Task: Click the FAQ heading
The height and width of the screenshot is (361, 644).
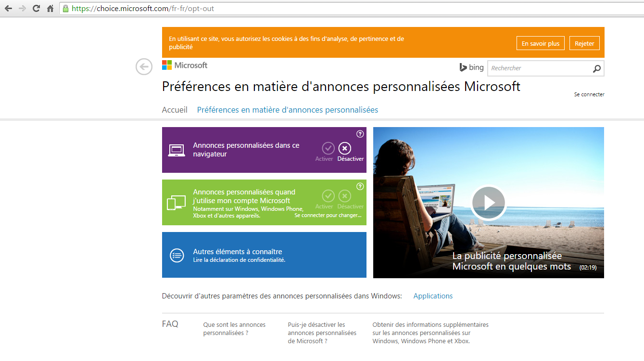Action: [170, 324]
